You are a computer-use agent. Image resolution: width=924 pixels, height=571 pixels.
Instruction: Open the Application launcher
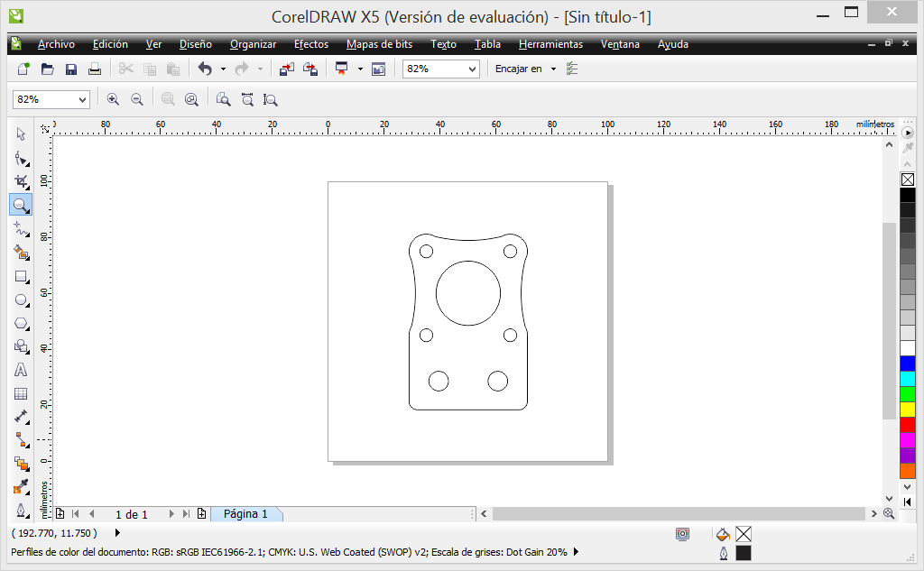coord(341,69)
